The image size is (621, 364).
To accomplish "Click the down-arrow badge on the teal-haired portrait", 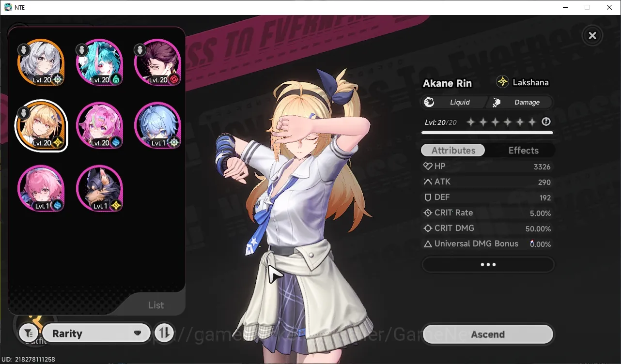I will point(82,50).
